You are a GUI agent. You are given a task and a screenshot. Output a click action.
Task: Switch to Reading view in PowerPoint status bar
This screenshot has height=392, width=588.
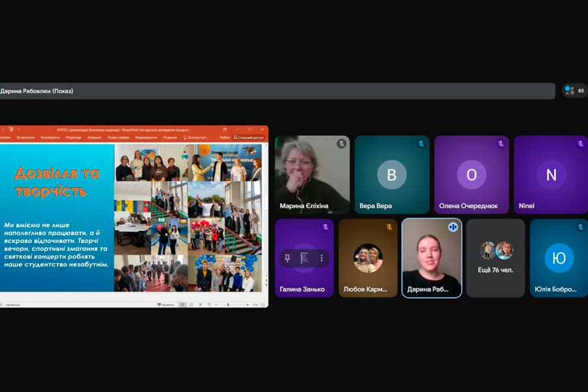pyautogui.click(x=201, y=304)
